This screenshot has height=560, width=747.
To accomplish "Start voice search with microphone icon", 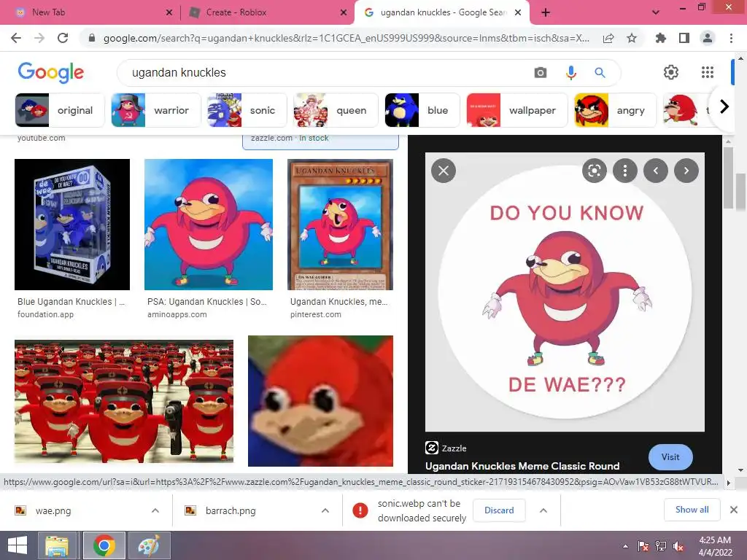I will pos(570,72).
